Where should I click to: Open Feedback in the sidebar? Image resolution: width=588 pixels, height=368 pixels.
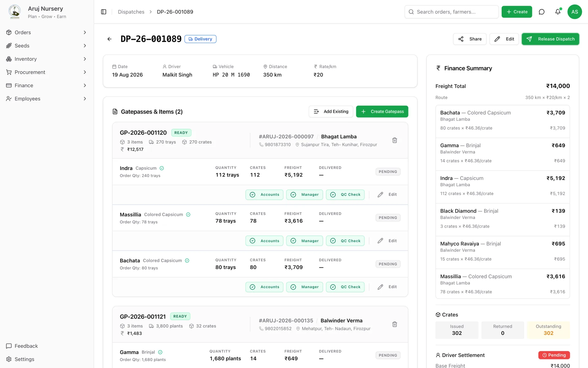pyautogui.click(x=47, y=346)
